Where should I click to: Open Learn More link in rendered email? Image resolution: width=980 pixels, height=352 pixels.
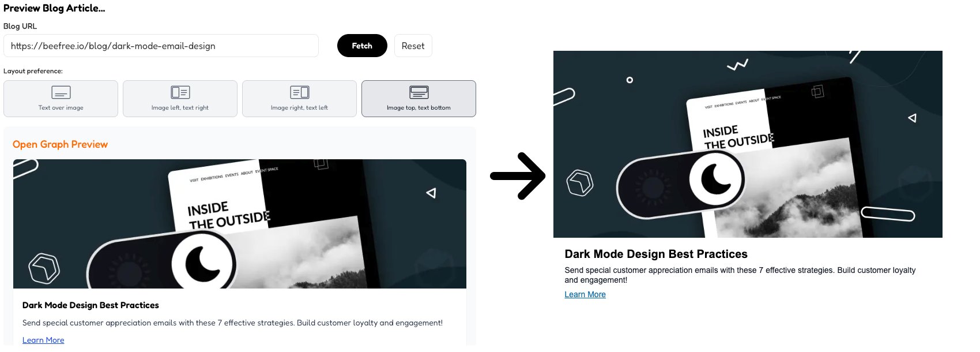[585, 294]
